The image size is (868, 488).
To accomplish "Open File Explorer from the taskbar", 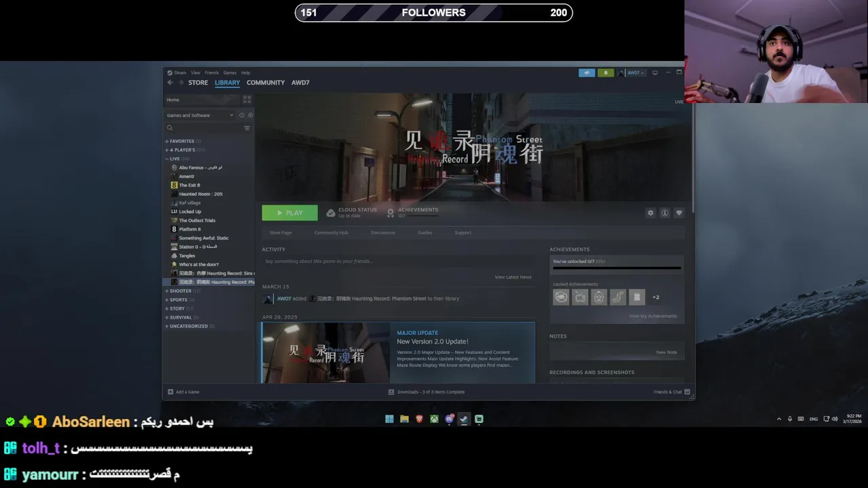I will click(404, 419).
